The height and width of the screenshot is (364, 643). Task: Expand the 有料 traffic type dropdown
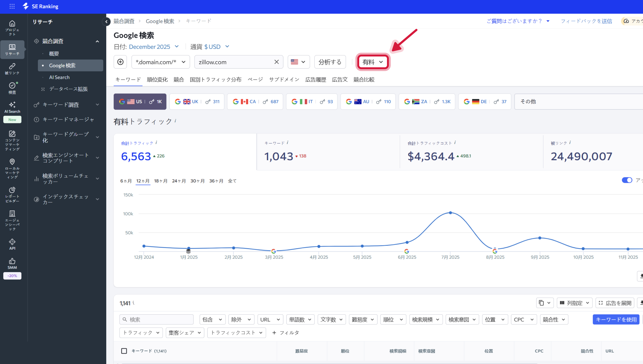(372, 62)
